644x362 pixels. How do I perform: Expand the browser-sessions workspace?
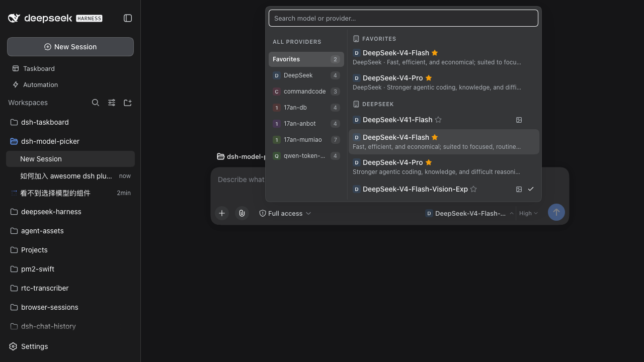(70, 307)
